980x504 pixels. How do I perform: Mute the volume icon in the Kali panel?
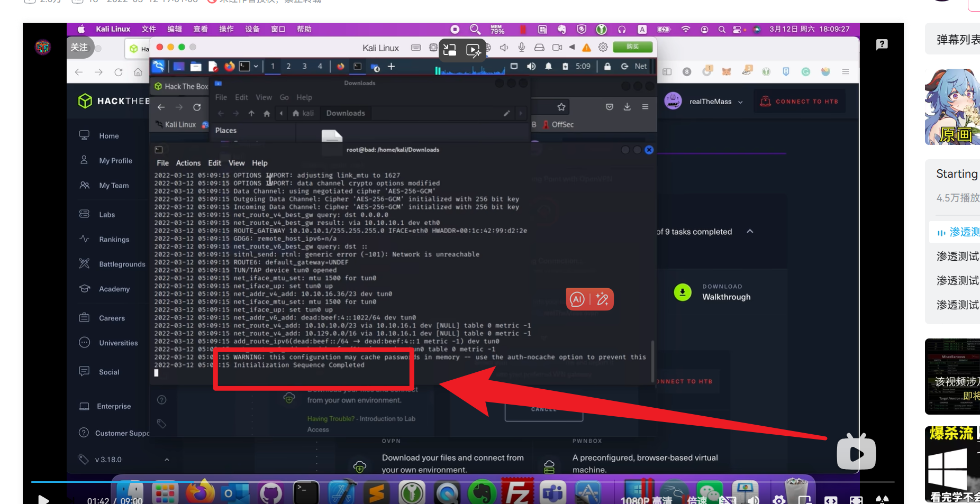531,67
